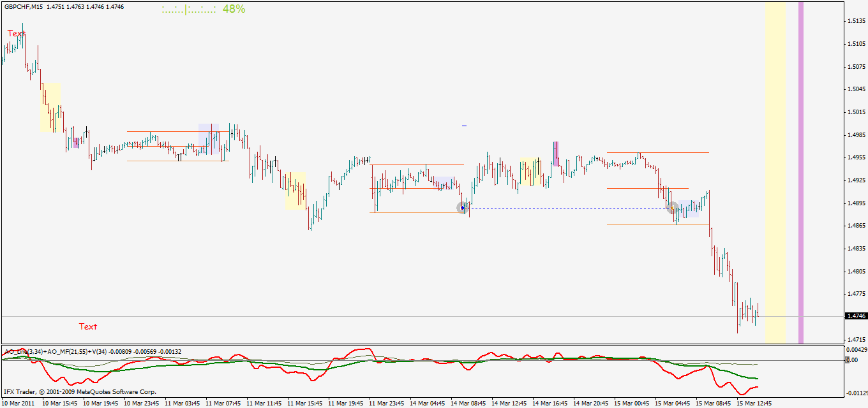Screen dimensions: 868x408
Task: Select the wide yellow vertical band at right
Action: point(775,172)
